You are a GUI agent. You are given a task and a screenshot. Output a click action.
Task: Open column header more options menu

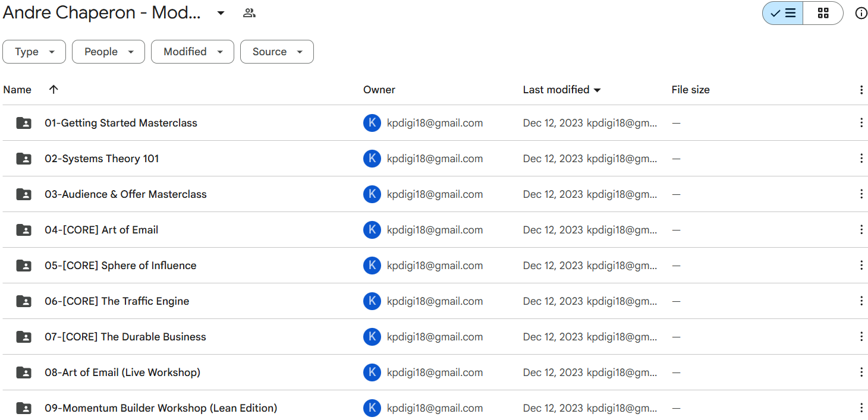(x=861, y=90)
